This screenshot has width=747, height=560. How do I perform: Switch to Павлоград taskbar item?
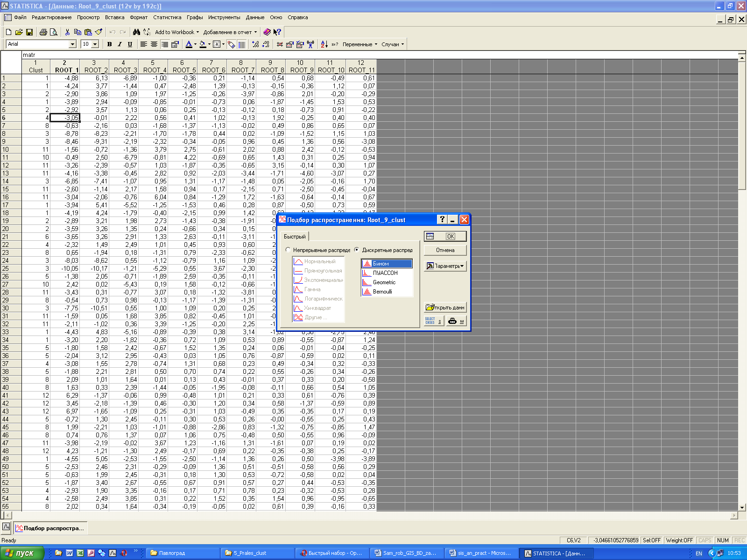point(182,553)
